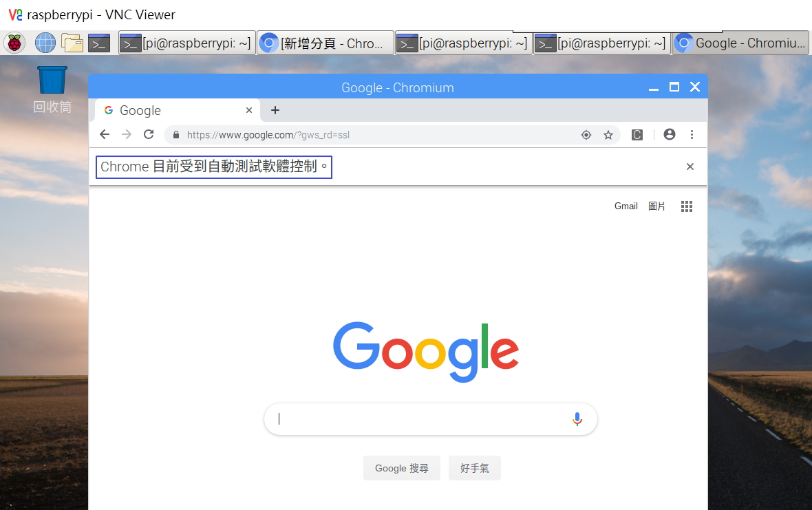Image resolution: width=812 pixels, height=510 pixels.
Task: Open the Gmail link
Action: pos(626,206)
